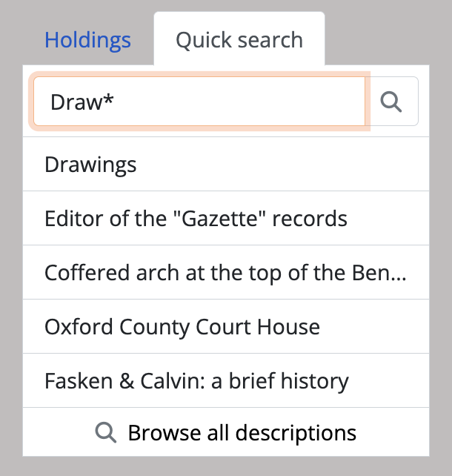Image resolution: width=452 pixels, height=476 pixels.
Task: Focus the search field containing Draw*
Action: (199, 102)
